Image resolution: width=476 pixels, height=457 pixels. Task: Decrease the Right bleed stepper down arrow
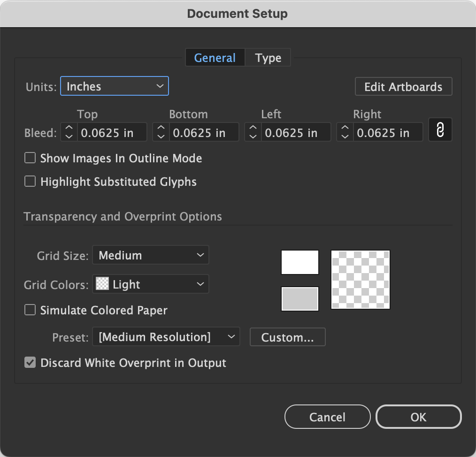[x=345, y=137]
